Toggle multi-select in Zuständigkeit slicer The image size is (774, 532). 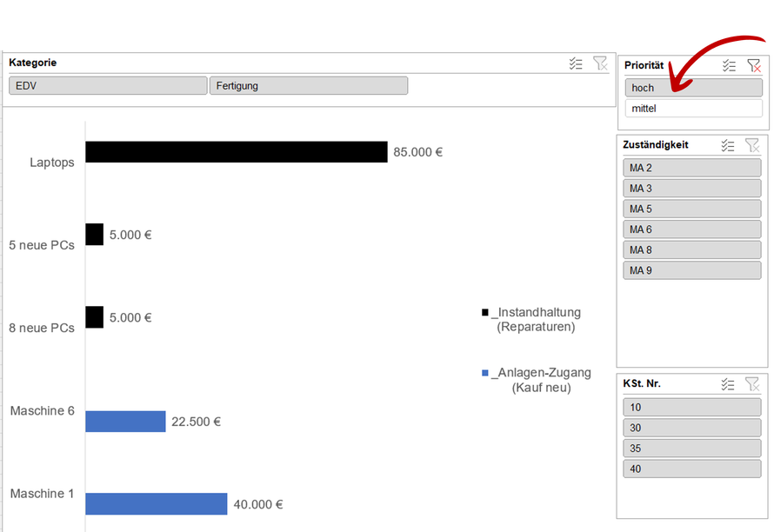(x=728, y=145)
